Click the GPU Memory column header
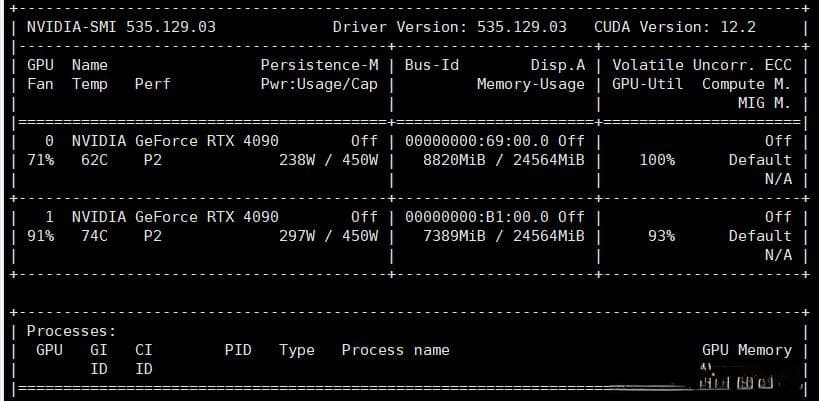 (747, 350)
